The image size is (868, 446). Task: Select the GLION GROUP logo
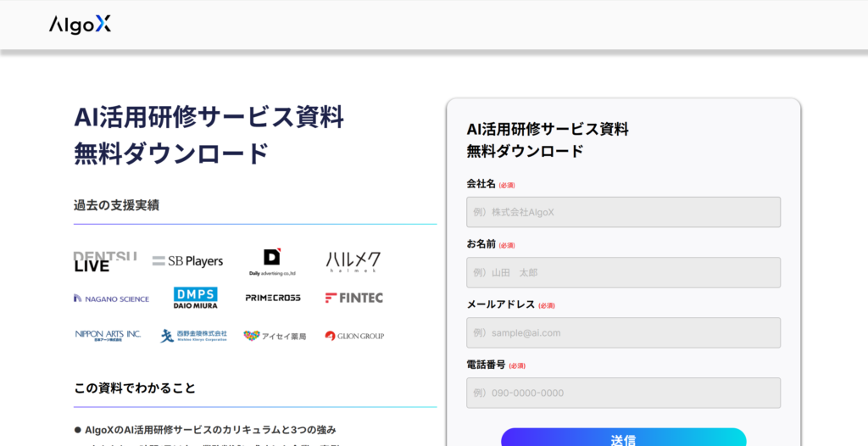(x=354, y=336)
